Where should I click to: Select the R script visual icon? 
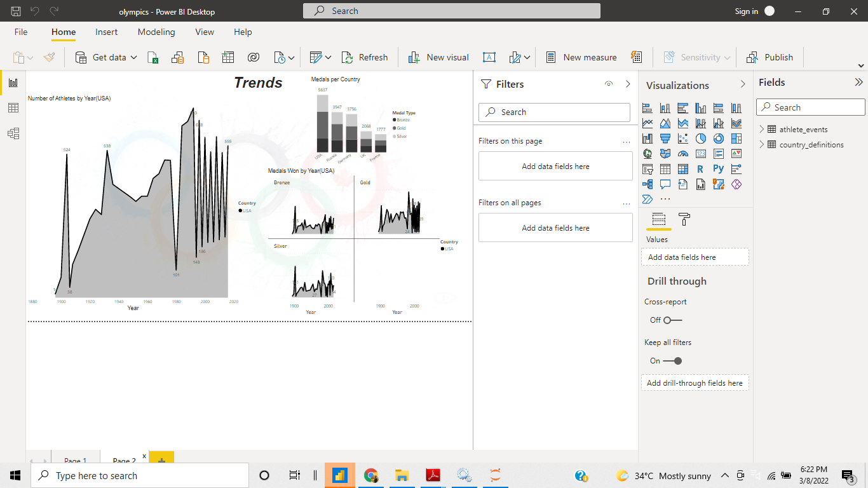(700, 169)
